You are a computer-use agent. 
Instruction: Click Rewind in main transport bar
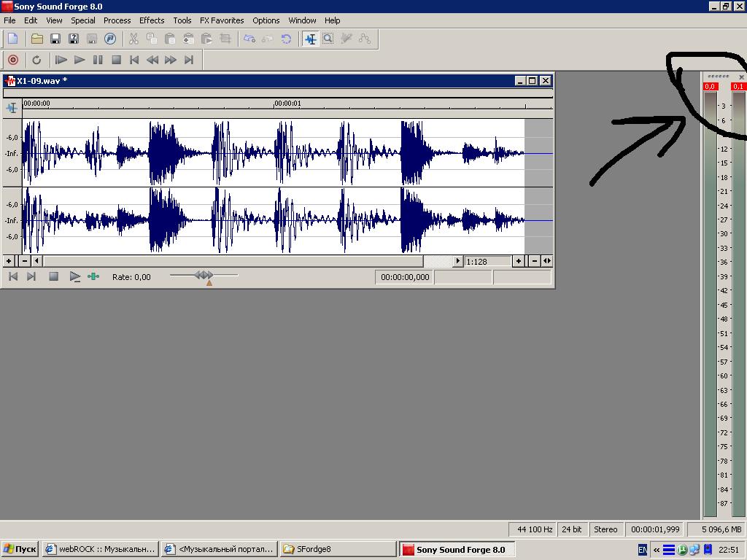pyautogui.click(x=152, y=60)
